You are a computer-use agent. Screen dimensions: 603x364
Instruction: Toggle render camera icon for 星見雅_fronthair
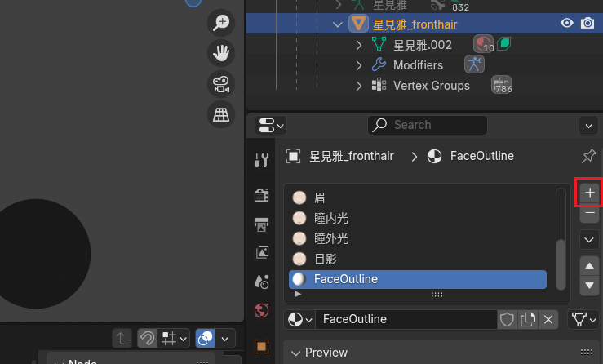coord(587,24)
